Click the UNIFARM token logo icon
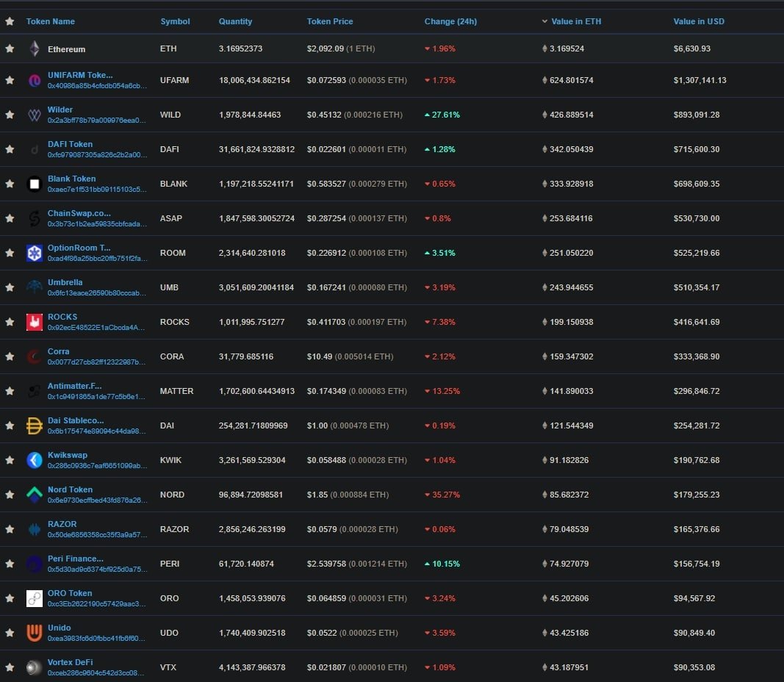 (34, 80)
